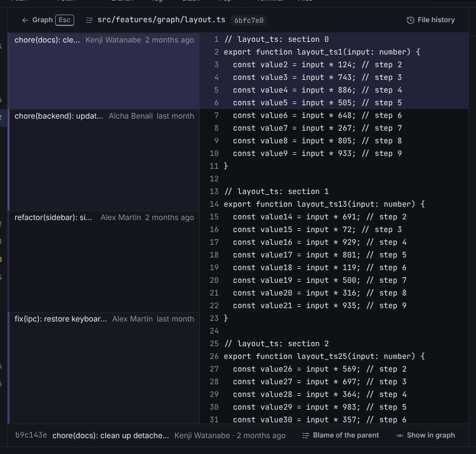Click line 21 const value20 = input * 316
The width and height of the screenshot is (476, 454).
[x=320, y=293]
